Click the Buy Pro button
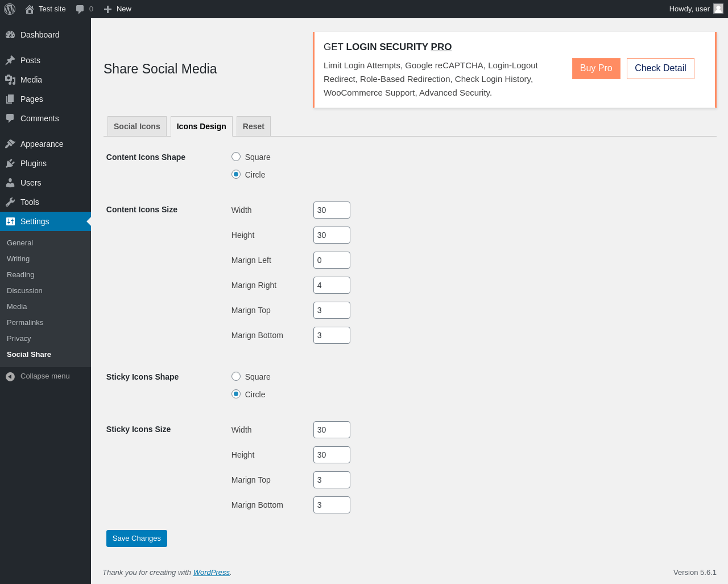 [x=596, y=68]
